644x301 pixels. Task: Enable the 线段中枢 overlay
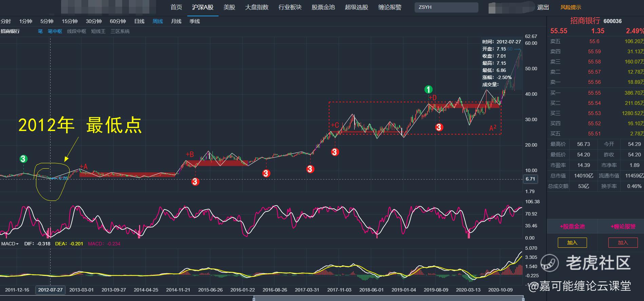pyautogui.click(x=77, y=31)
